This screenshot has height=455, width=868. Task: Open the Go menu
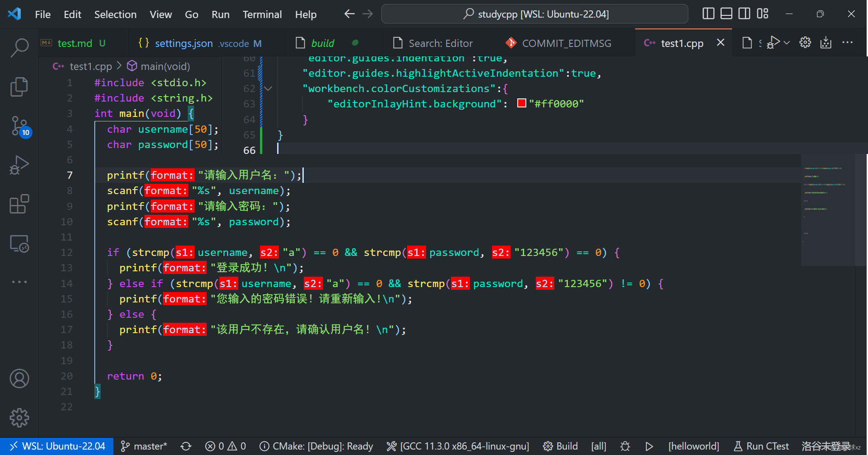point(191,14)
